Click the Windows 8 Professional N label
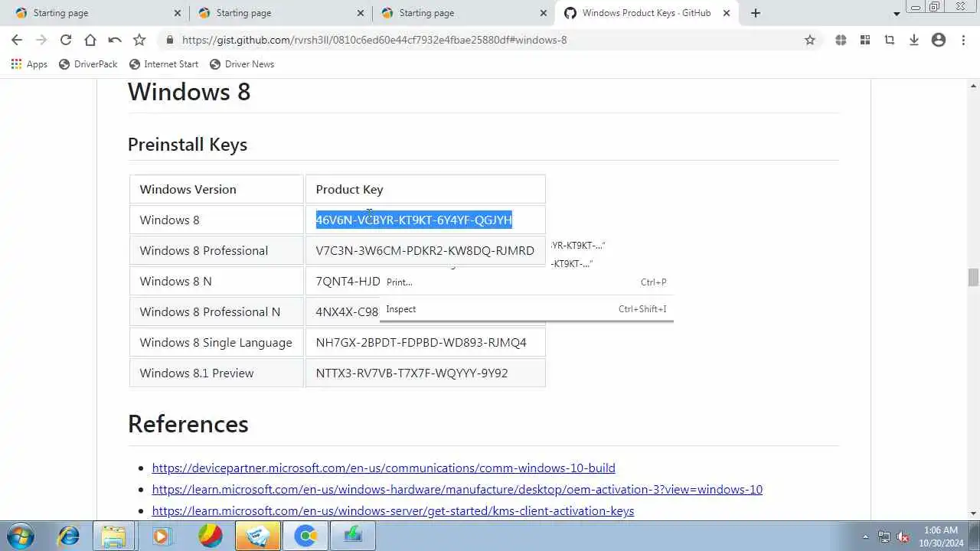 point(210,311)
